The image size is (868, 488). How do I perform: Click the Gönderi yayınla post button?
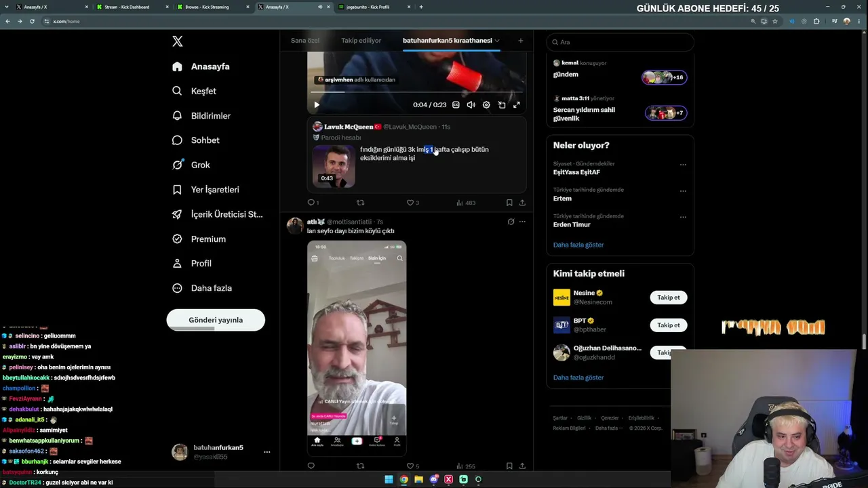coord(216,320)
